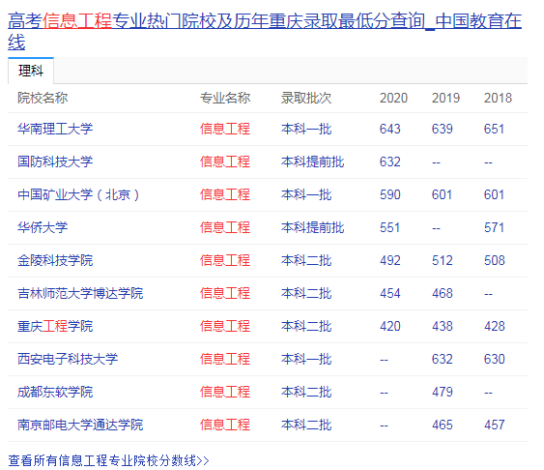Click score 651 for 华南理工大学

pos(494,129)
